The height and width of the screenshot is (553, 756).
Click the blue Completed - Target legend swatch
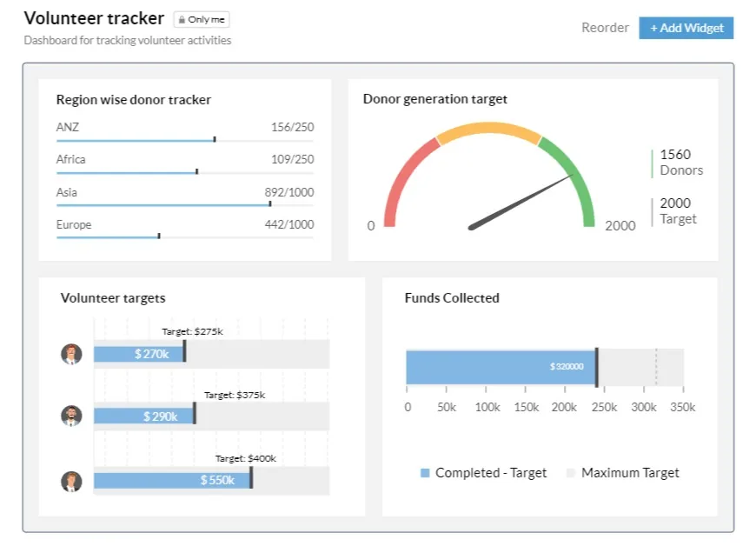(x=425, y=473)
